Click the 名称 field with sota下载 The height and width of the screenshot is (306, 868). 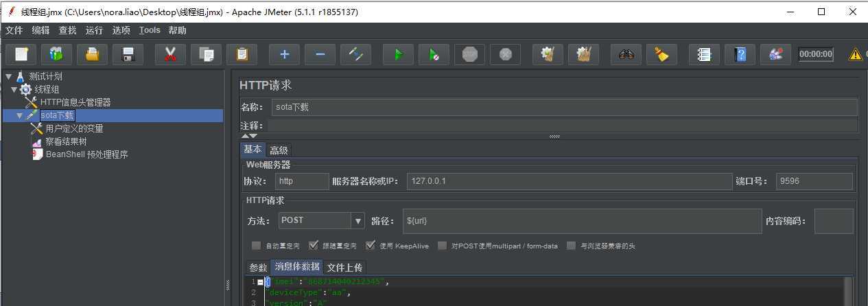[x=563, y=107]
